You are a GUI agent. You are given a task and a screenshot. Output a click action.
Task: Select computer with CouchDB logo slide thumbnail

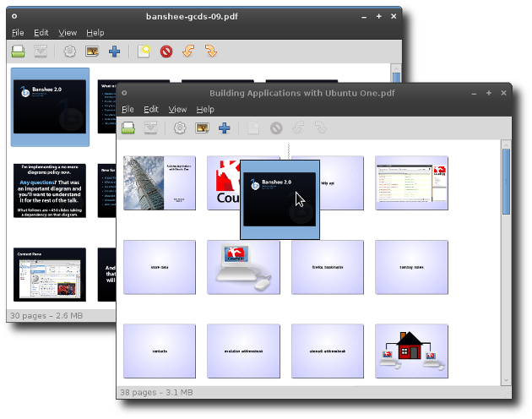click(x=243, y=267)
